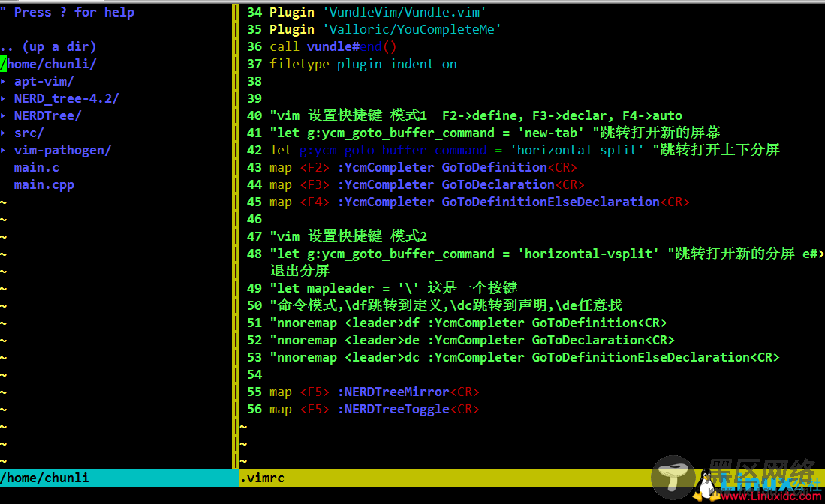The height and width of the screenshot is (504, 825).
Task: Click the wrapped text 退出分屏
Action: pyautogui.click(x=300, y=271)
